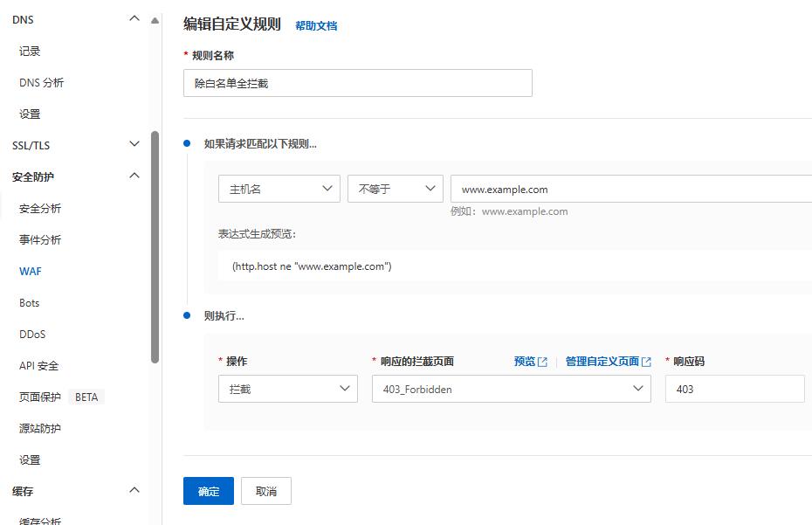Collapse the 缓存 sidebar section

pyautogui.click(x=134, y=490)
